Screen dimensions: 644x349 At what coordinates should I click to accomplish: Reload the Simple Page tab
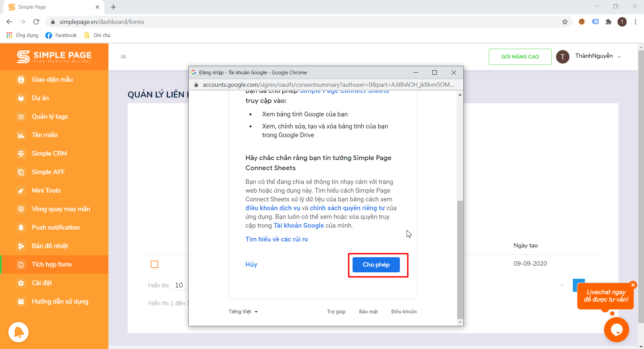(x=36, y=22)
